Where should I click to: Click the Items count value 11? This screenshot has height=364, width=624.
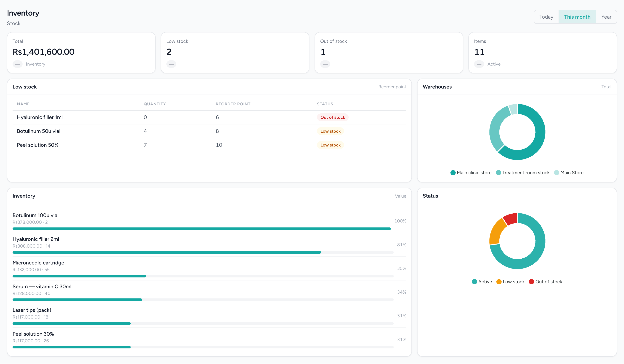tap(479, 52)
